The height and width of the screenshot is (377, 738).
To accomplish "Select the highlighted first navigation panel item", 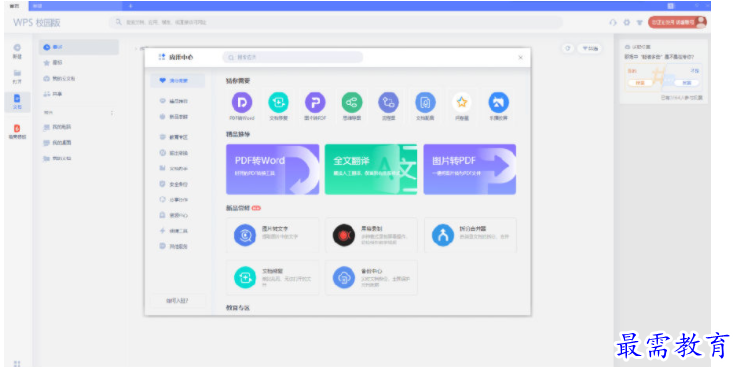I will click(x=79, y=47).
